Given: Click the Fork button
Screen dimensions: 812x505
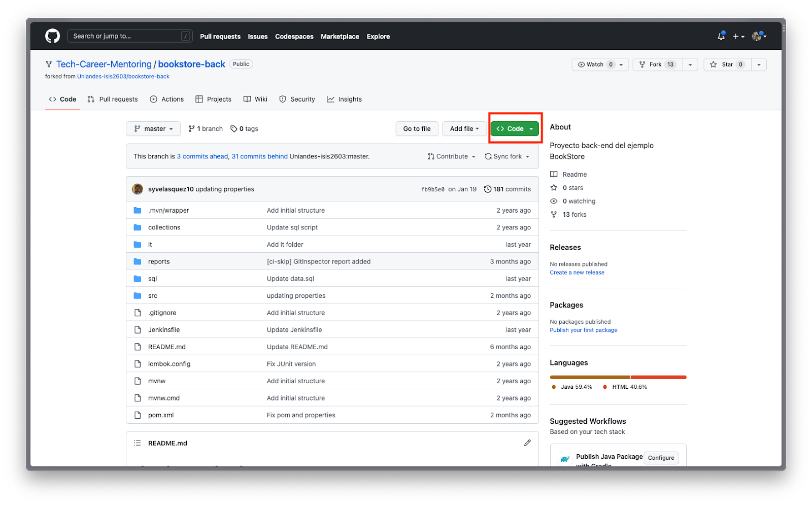Looking at the screenshot, I should (657, 64).
